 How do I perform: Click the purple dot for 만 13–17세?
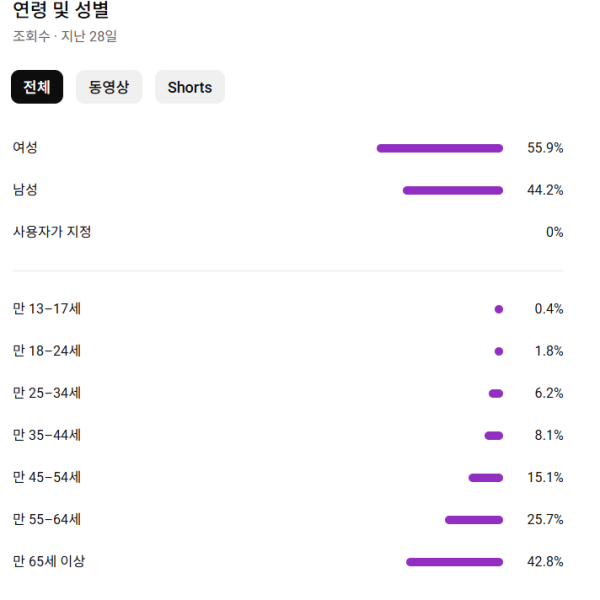click(x=499, y=309)
